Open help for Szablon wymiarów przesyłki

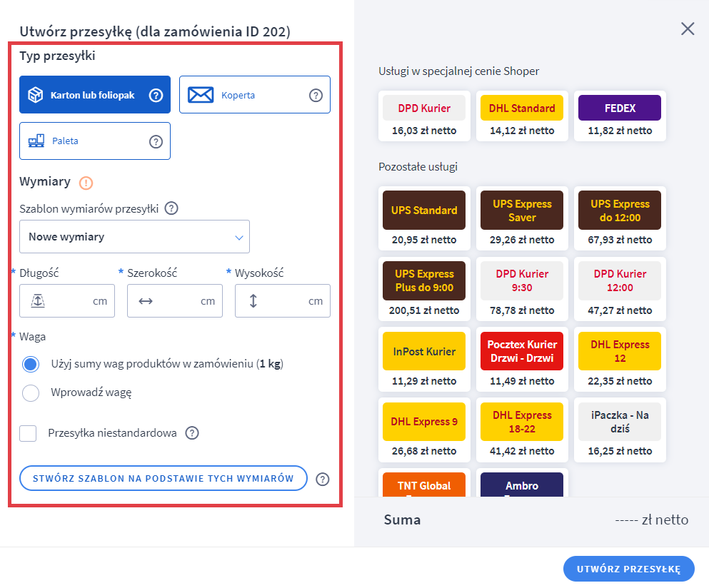tap(171, 209)
